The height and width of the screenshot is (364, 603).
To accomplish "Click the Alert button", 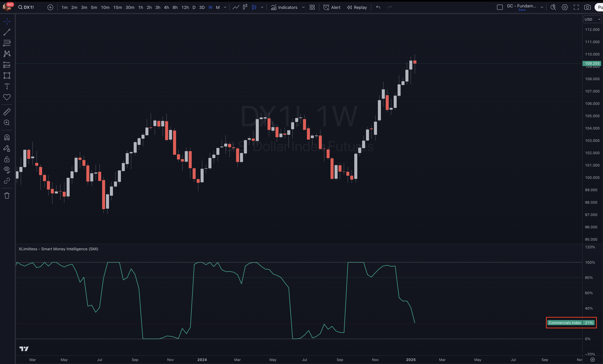I will click(332, 7).
